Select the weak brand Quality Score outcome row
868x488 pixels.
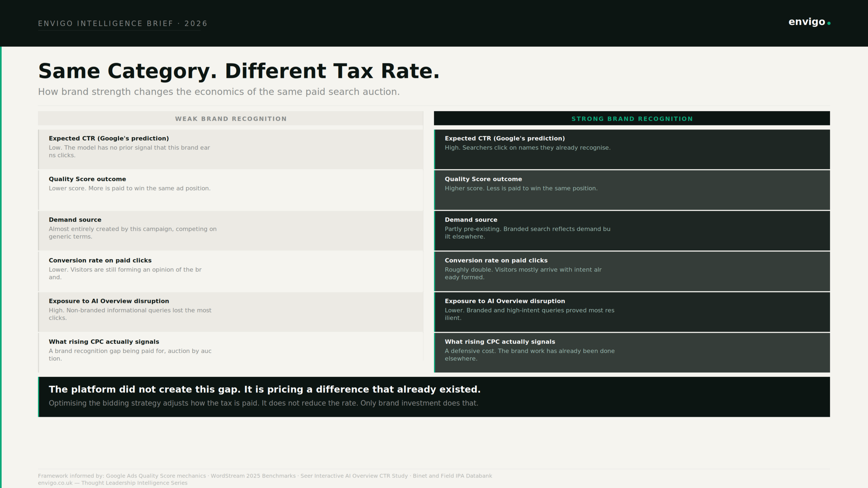point(231,190)
